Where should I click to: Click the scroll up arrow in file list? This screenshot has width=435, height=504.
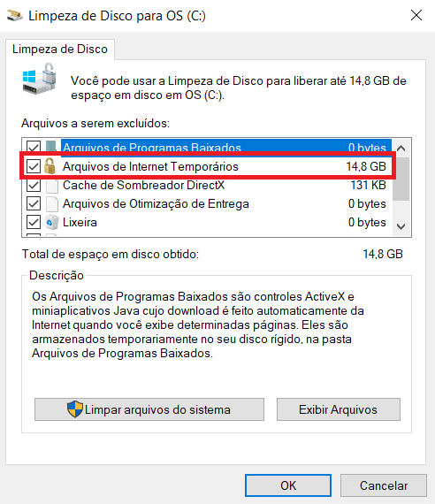click(x=401, y=149)
